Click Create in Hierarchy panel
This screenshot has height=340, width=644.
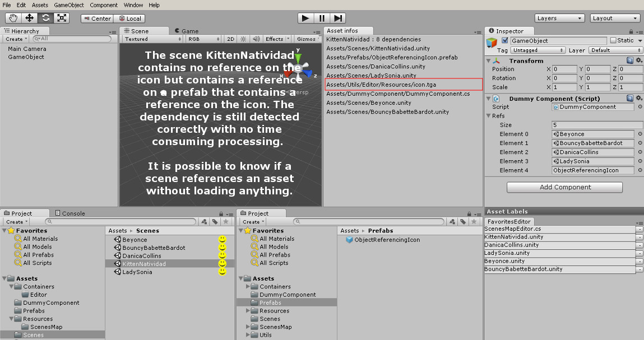(x=16, y=39)
